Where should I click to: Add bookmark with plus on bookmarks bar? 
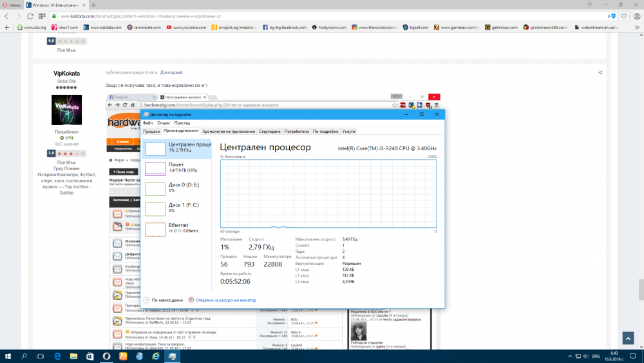pos(6,27)
